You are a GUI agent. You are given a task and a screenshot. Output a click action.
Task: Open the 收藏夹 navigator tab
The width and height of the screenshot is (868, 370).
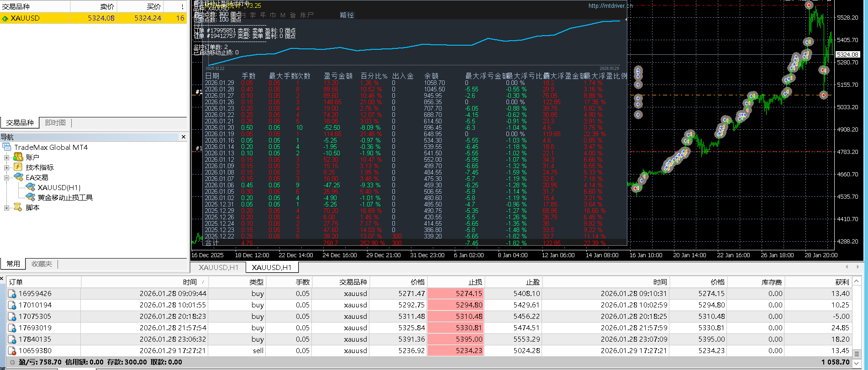pos(42,264)
